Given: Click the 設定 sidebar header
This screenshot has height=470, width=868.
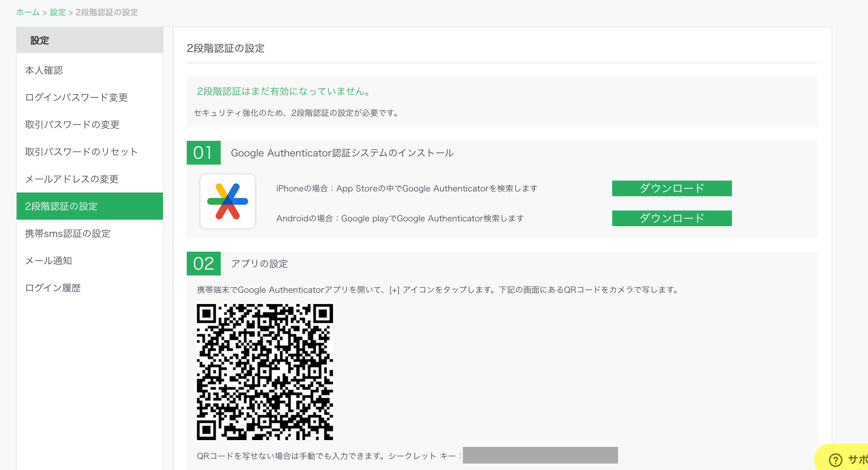Looking at the screenshot, I should [90, 40].
